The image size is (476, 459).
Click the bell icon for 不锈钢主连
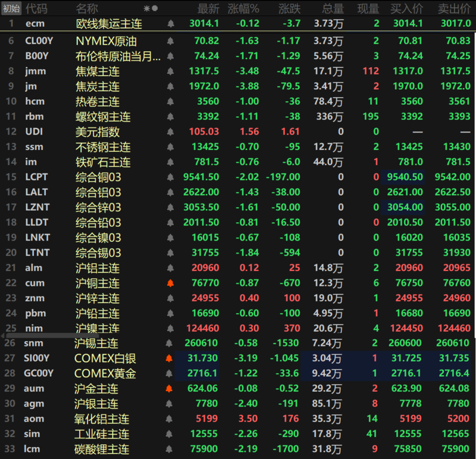170,146
